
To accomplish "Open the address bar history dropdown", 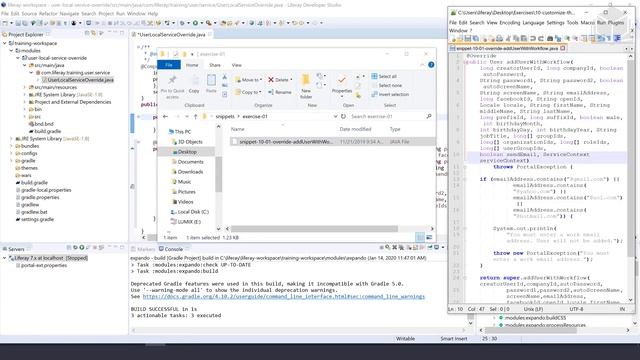I will [x=335, y=116].
